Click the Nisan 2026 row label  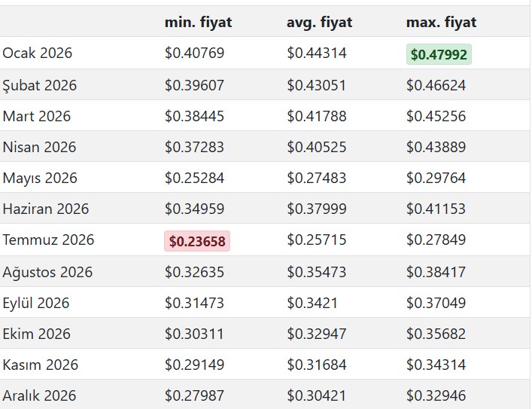[x=39, y=147]
